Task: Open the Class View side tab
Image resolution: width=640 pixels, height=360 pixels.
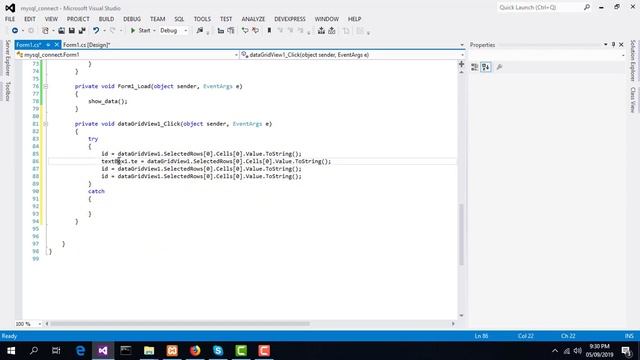Action: [633, 100]
